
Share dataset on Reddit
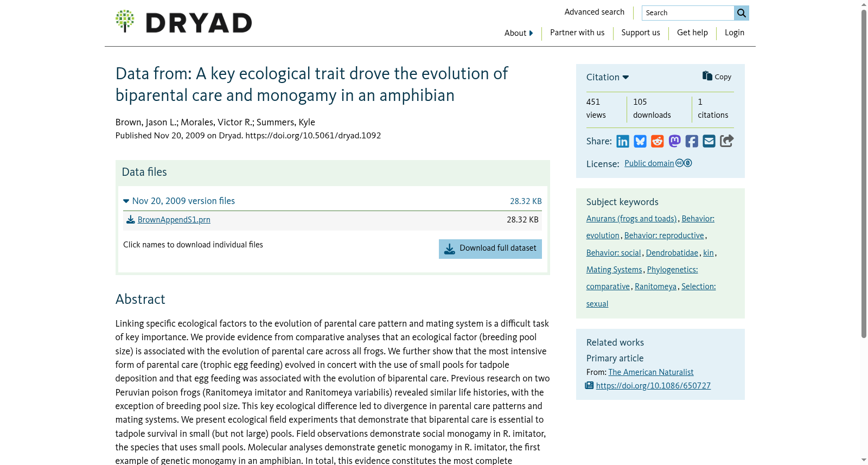click(x=658, y=142)
